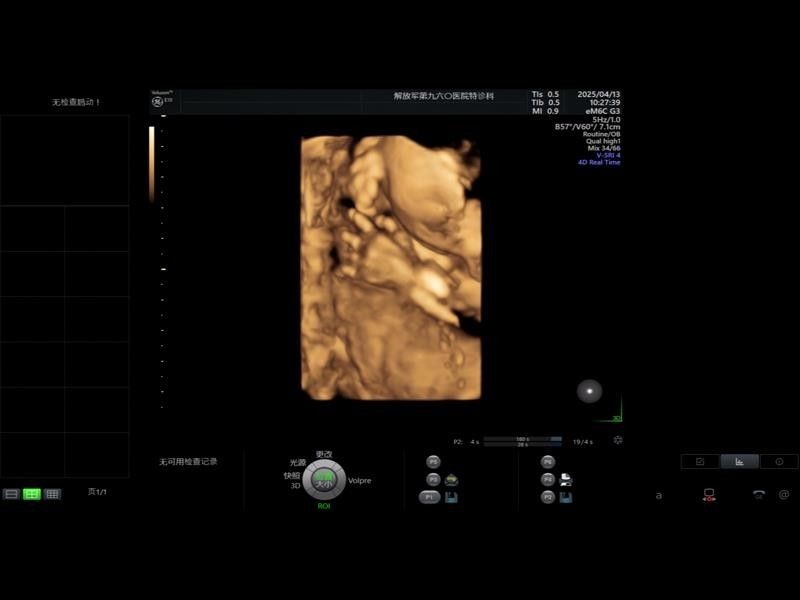The width and height of the screenshot is (800, 600).
Task: Click the 'V-SRI 4' setting label
Action: coord(608,155)
